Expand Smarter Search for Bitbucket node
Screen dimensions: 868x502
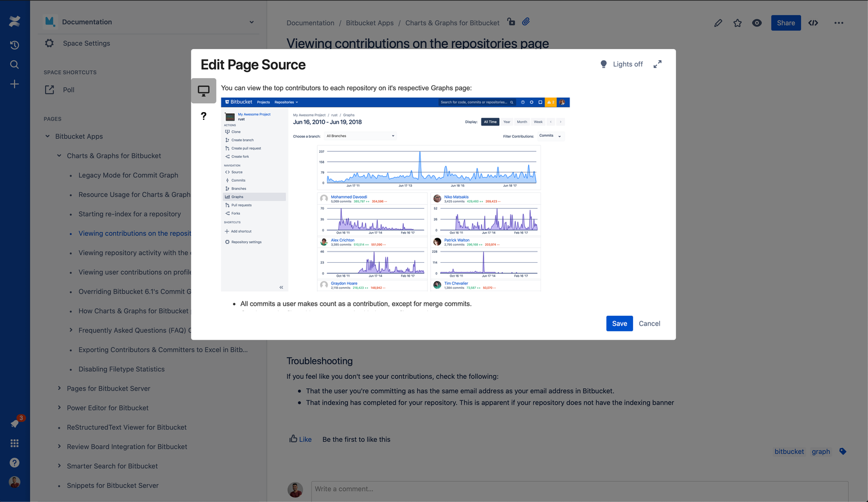coord(59,466)
